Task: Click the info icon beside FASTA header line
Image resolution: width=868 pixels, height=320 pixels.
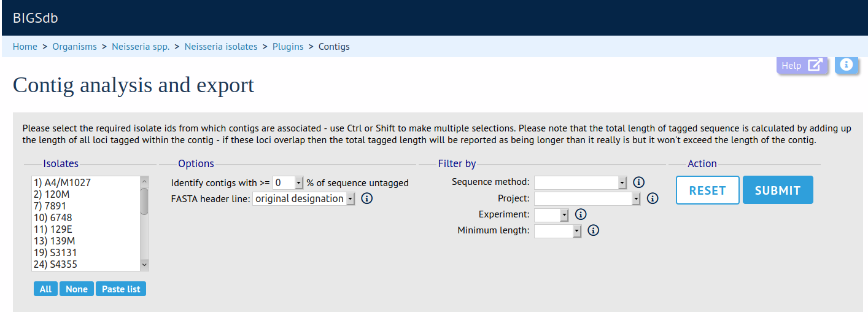Action: (x=367, y=198)
